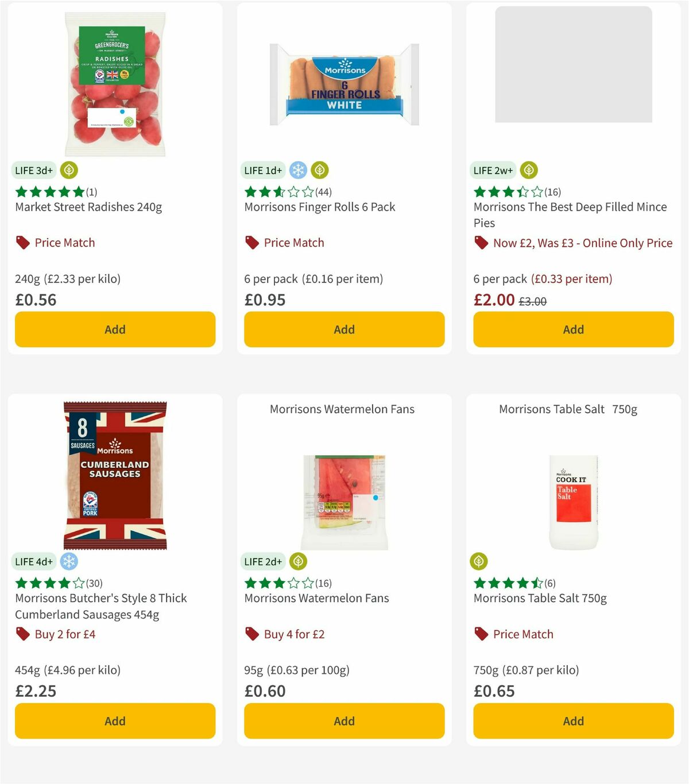
Task: Add Market Street Radishes to basket
Action: coord(115,329)
